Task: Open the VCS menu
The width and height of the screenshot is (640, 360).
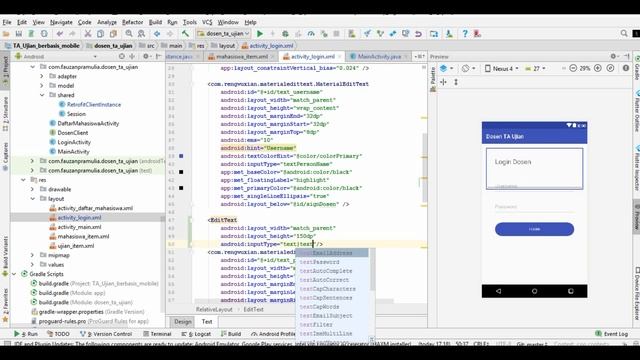Action: coord(207,22)
